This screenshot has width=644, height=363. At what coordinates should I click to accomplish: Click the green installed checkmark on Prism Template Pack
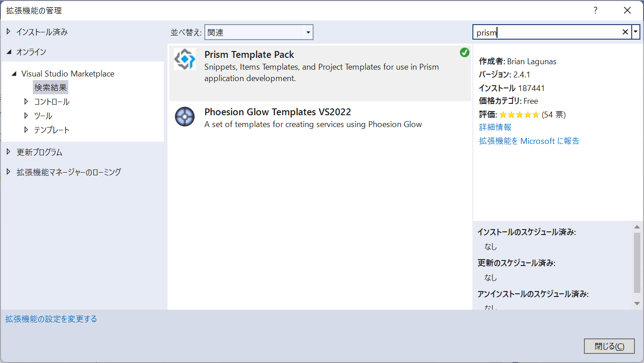coord(465,52)
